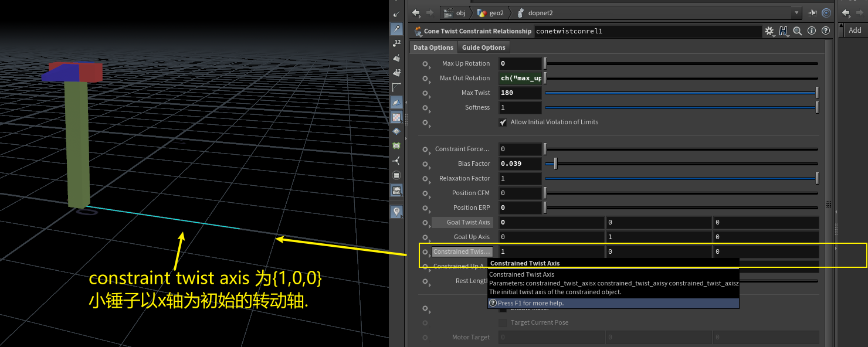The width and height of the screenshot is (868, 347).
Task: Click the Add button
Action: (x=855, y=30)
